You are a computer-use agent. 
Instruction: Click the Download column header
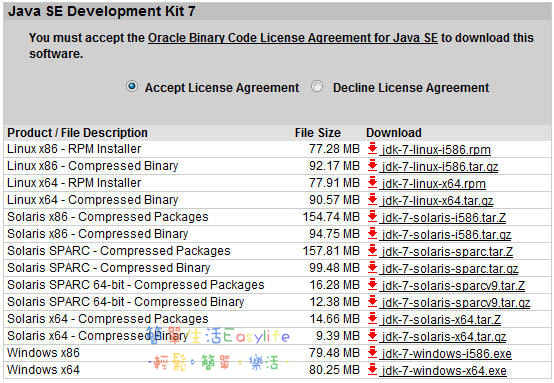pos(394,133)
